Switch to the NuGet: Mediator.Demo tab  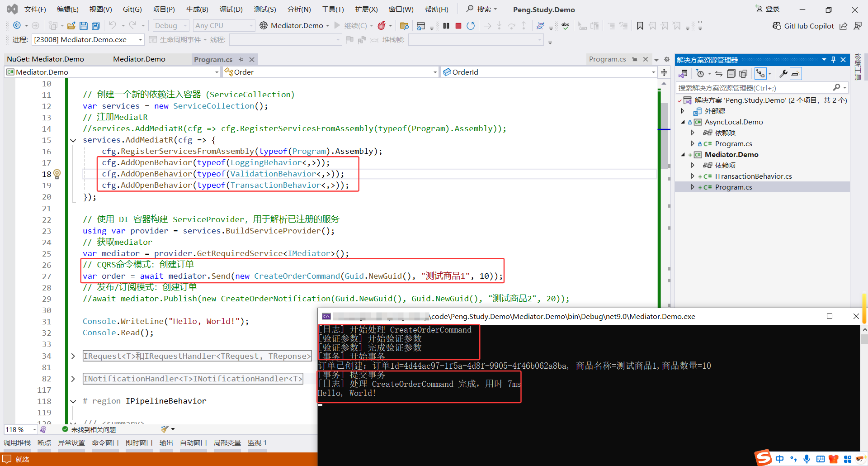pyautogui.click(x=45, y=59)
